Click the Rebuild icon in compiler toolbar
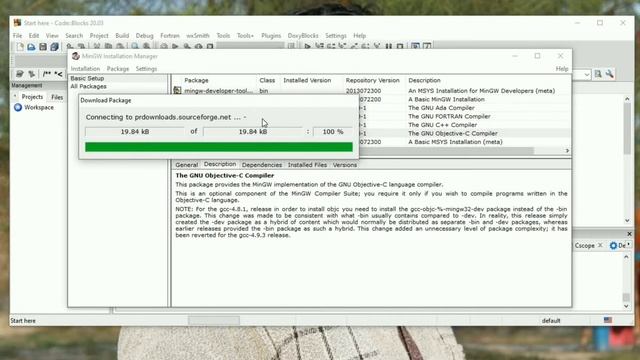 coord(198,47)
